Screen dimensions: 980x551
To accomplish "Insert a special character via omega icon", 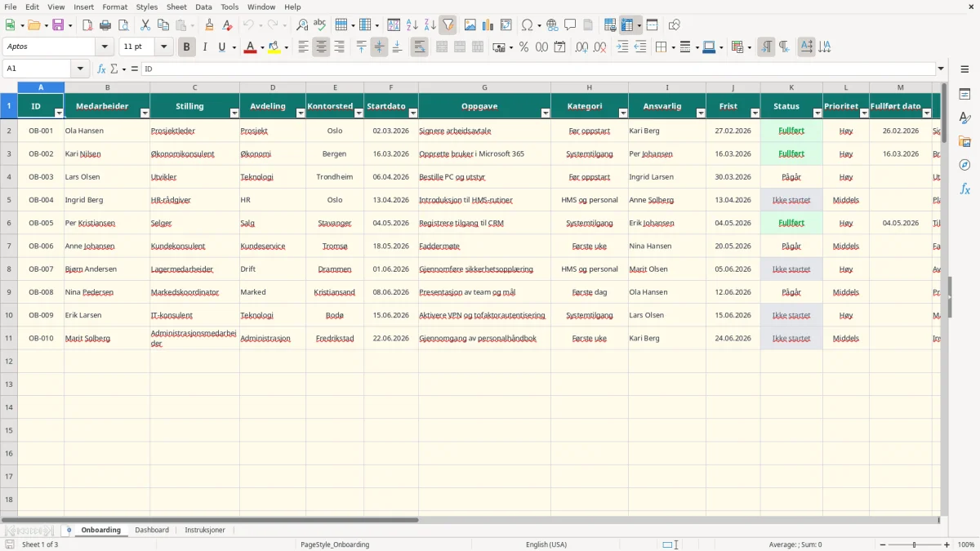I will [528, 25].
